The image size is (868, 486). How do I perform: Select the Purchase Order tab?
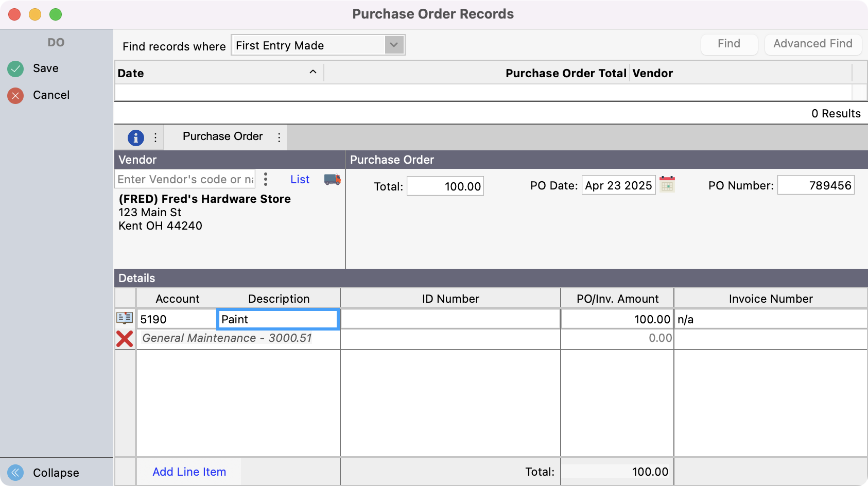click(222, 136)
